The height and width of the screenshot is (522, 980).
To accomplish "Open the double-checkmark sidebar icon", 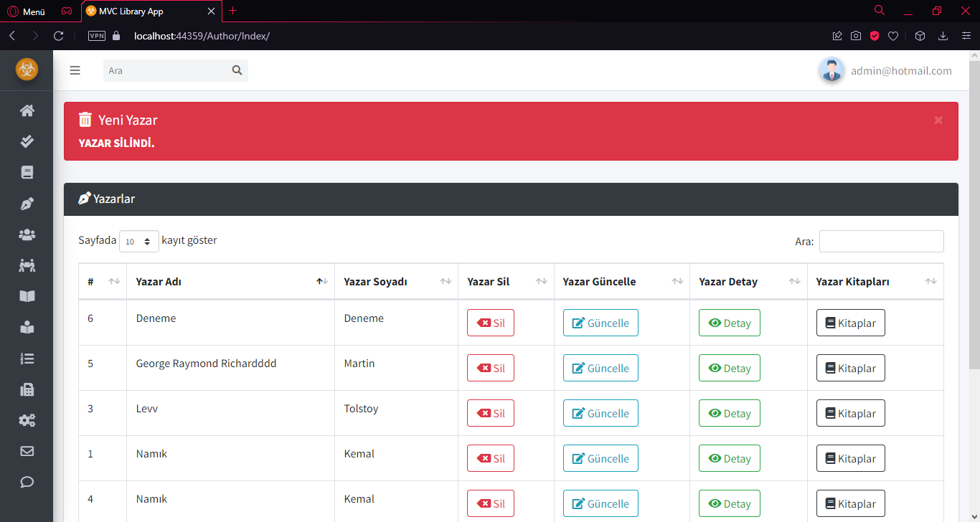I will [27, 141].
